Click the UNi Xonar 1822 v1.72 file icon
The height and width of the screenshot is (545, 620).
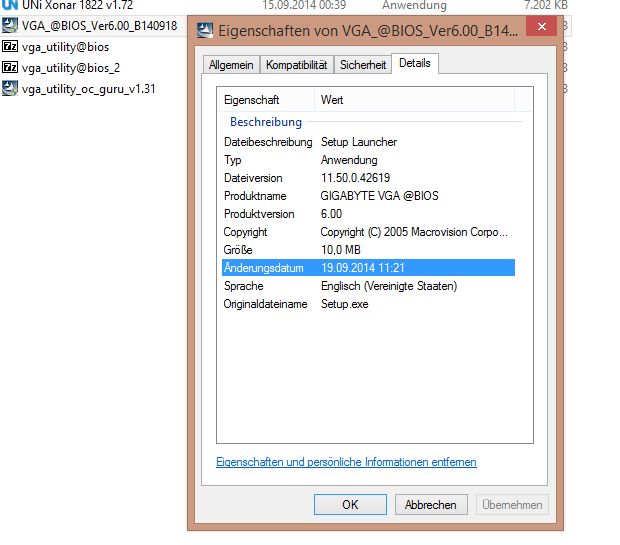pyautogui.click(x=10, y=5)
